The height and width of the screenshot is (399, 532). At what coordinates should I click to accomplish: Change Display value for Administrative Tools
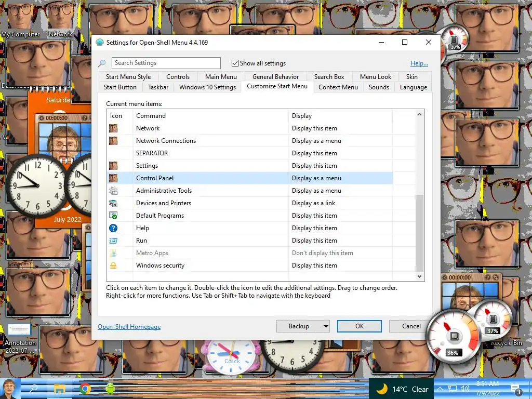tap(316, 191)
